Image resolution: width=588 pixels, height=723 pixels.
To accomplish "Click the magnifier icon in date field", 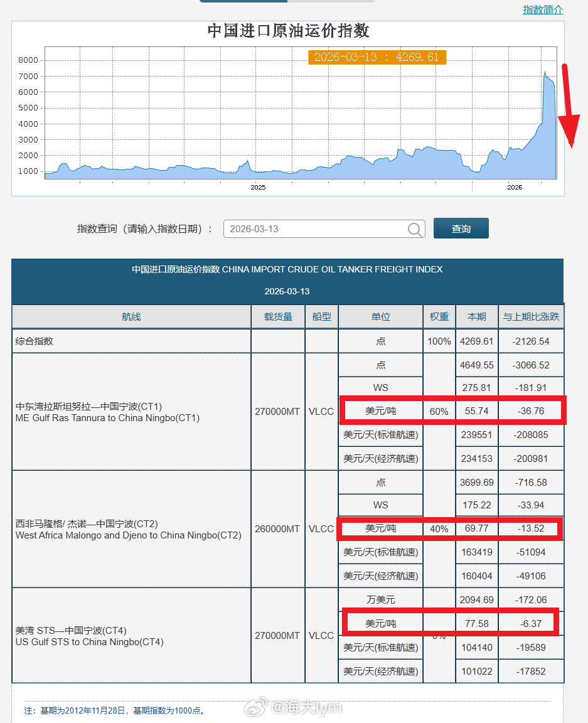I will (x=415, y=229).
